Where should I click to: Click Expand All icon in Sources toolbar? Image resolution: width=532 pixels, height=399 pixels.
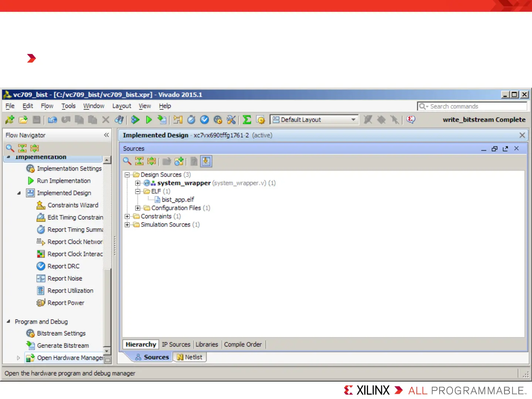click(151, 161)
